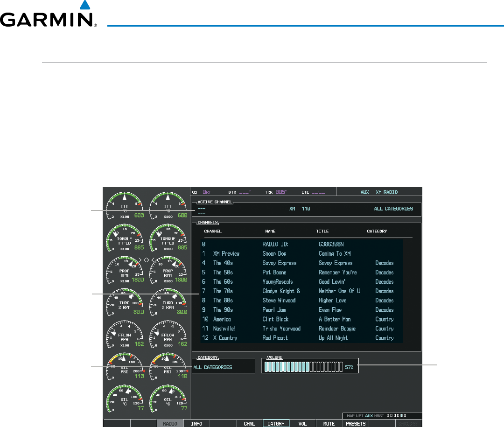Select channel 6 The 60s
Screen dimensions: 504x427
coord(301,281)
